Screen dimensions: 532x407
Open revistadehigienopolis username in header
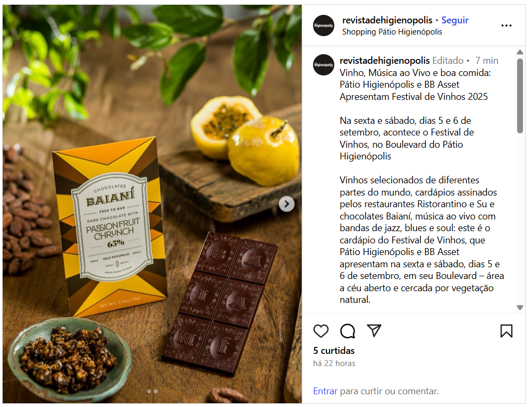387,20
